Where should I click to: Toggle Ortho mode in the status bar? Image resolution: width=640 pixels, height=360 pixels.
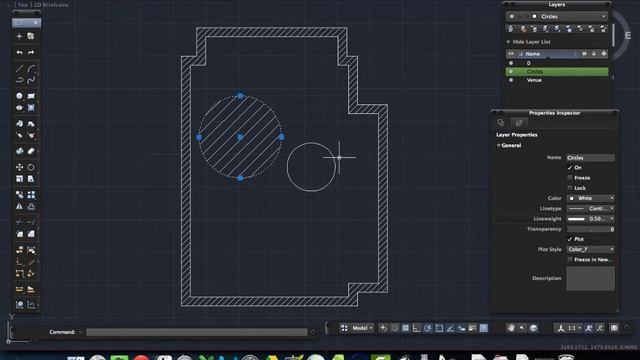pyautogui.click(x=416, y=328)
